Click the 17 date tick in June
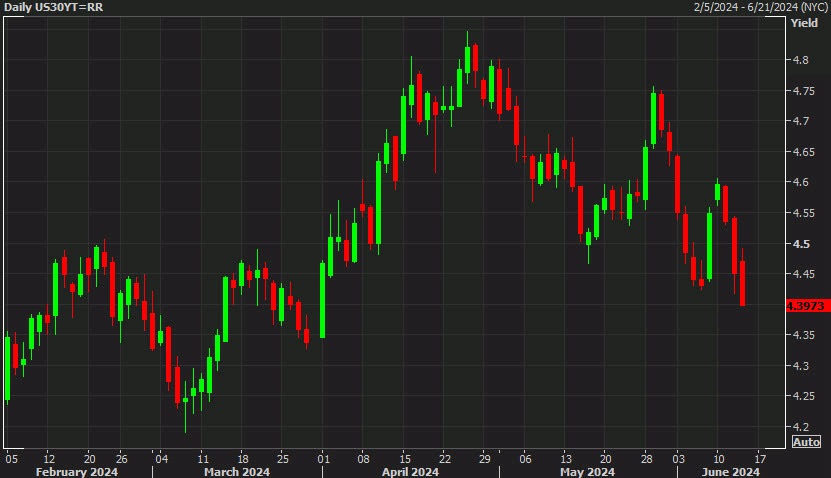Image resolution: width=831 pixels, height=478 pixels. (x=759, y=457)
